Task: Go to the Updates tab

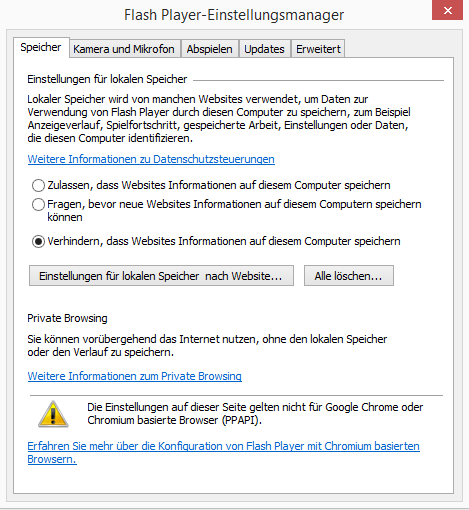Action: (264, 49)
